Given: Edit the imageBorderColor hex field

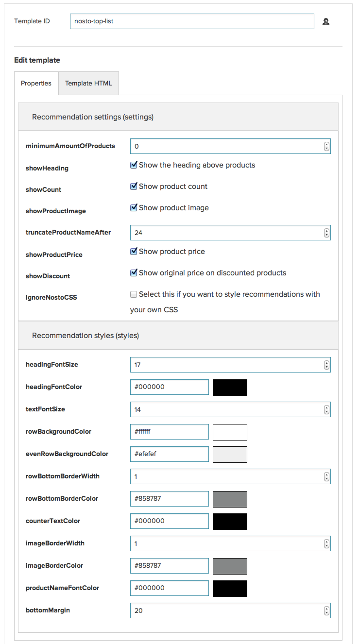Looking at the screenshot, I should 170,566.
